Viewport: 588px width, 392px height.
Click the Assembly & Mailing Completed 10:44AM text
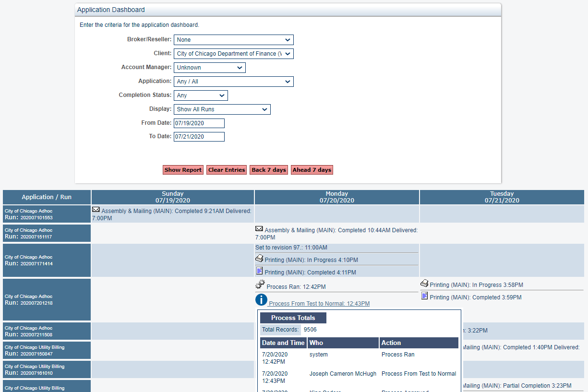(x=337, y=234)
